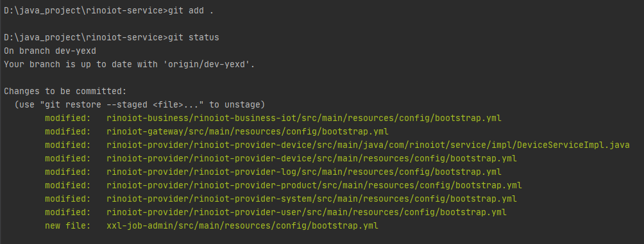Image resolution: width=644 pixels, height=244 pixels.
Task: Click the 'origin/dev-yexd' up-to-date message
Action: [x=130, y=65]
